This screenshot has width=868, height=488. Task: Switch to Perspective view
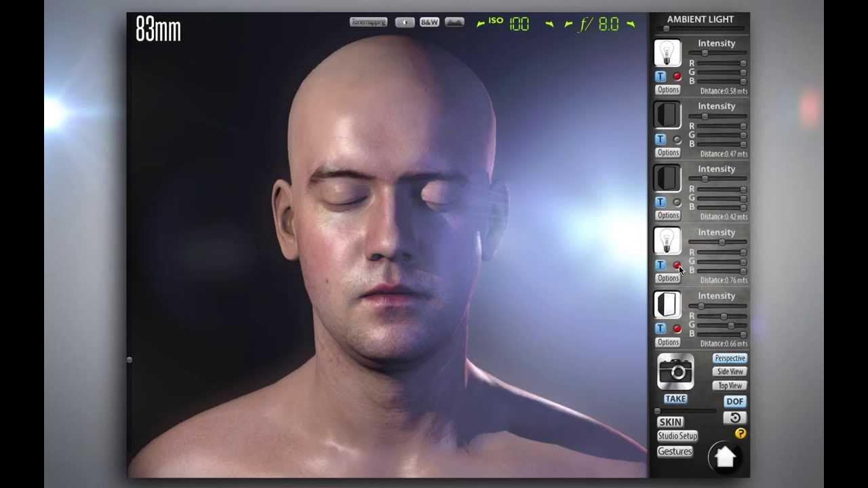[730, 358]
